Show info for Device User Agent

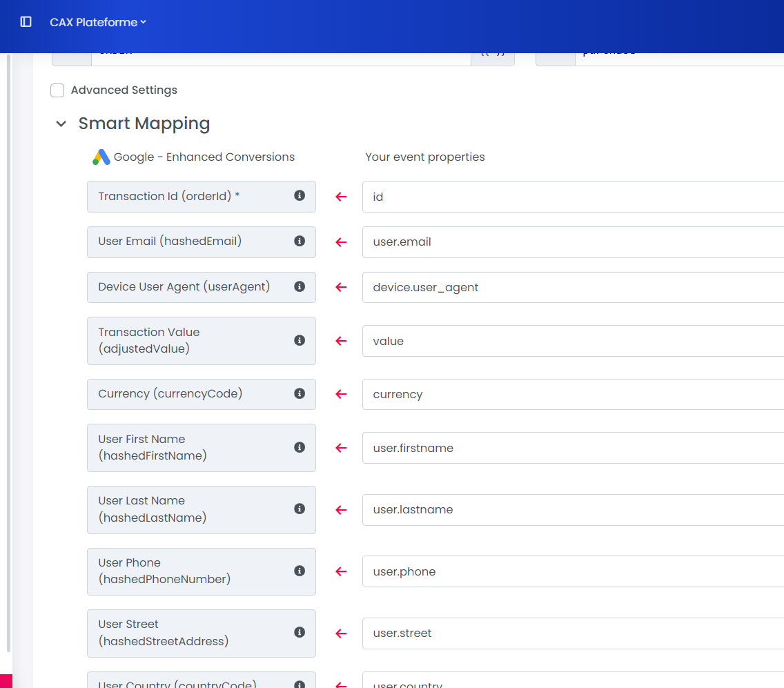pyautogui.click(x=300, y=286)
